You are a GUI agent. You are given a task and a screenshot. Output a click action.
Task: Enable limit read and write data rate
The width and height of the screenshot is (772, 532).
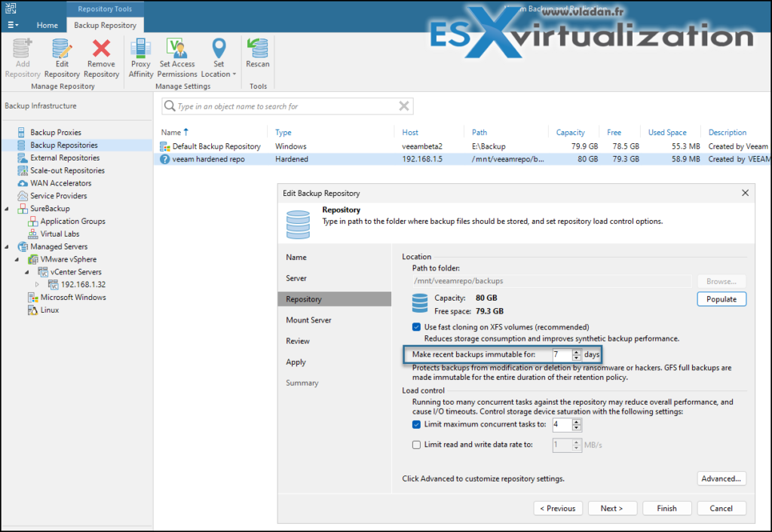click(416, 445)
